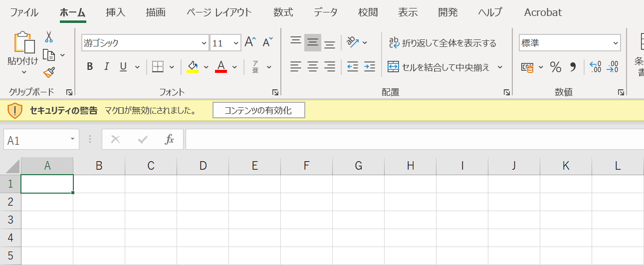644x265 pixels.
Task: Expand orientation dropdown arrow
Action: (365, 43)
